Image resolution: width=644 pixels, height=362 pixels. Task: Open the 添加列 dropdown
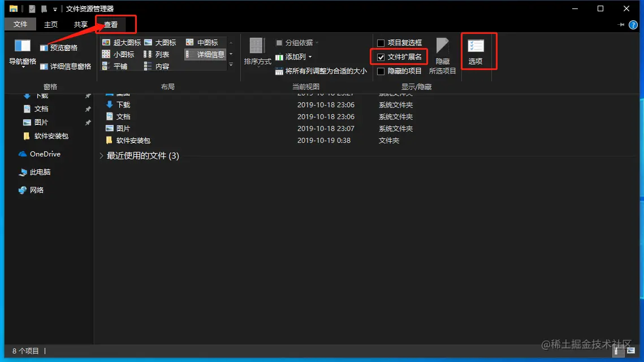coord(293,57)
